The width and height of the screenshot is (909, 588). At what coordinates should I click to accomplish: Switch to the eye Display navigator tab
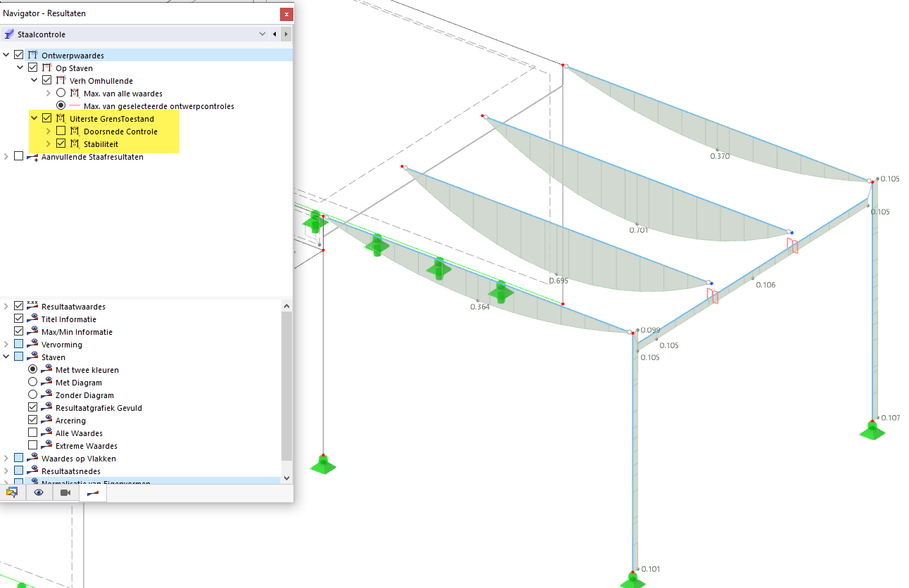click(x=39, y=492)
